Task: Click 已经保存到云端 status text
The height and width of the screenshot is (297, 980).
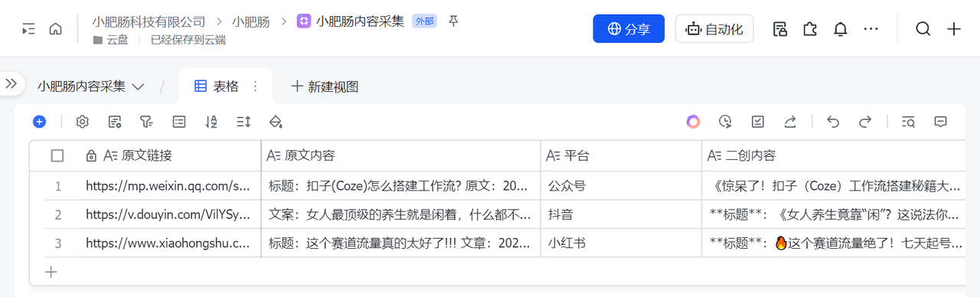Action: tap(188, 40)
